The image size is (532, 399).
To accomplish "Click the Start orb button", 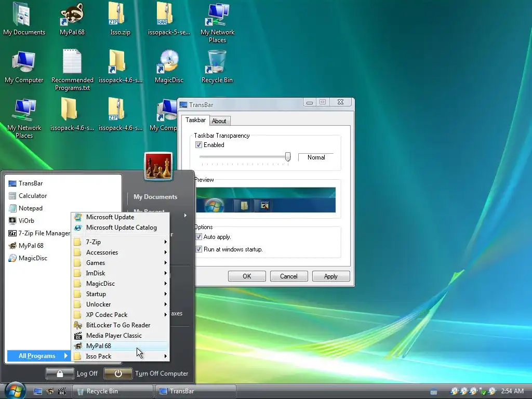I will coord(15,391).
